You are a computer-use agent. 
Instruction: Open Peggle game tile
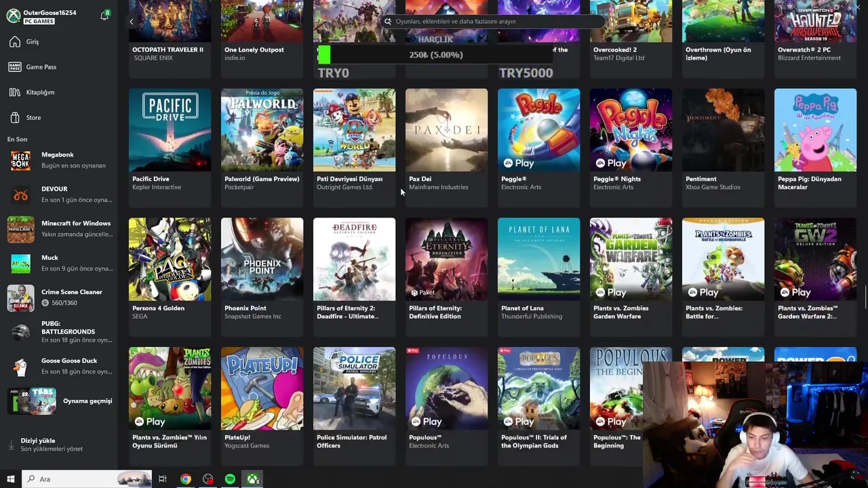tap(538, 146)
